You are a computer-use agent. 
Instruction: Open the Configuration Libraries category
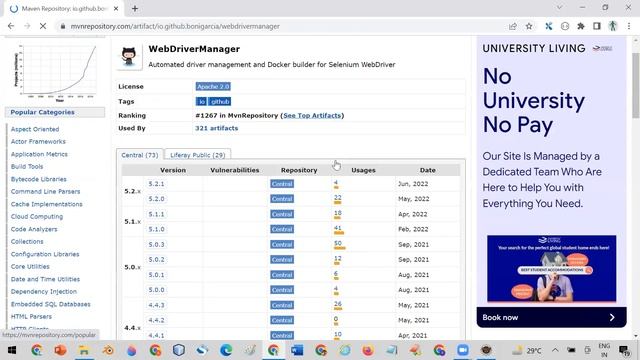[45, 254]
